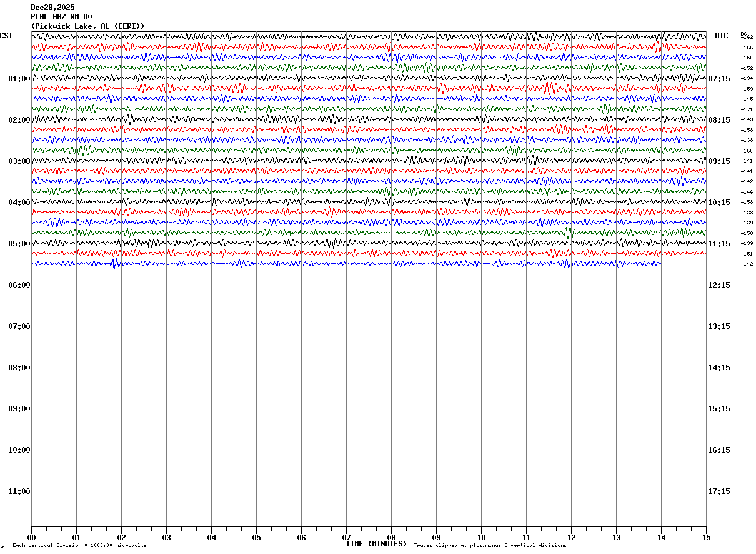Click the date label Dec28,2025

coord(52,8)
